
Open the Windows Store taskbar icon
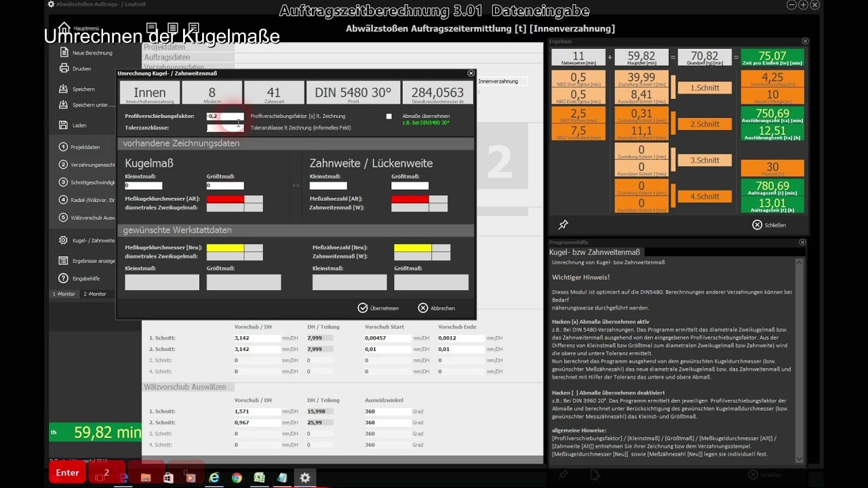(167, 478)
